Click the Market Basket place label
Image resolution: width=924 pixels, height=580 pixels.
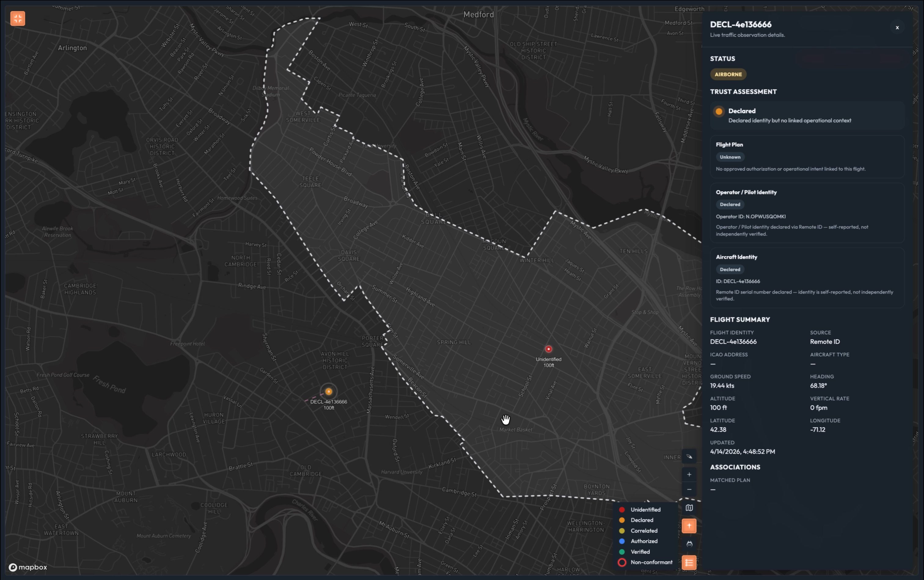[515, 430]
